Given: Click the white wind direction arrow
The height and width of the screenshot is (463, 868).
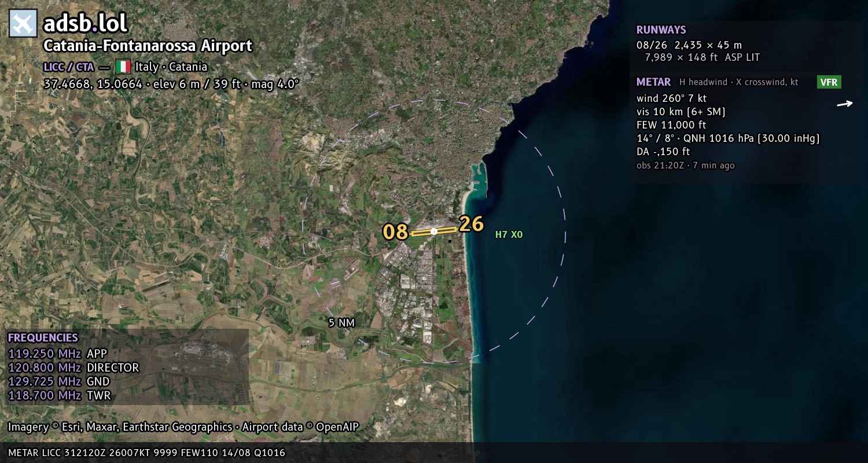Looking at the screenshot, I should [x=845, y=104].
